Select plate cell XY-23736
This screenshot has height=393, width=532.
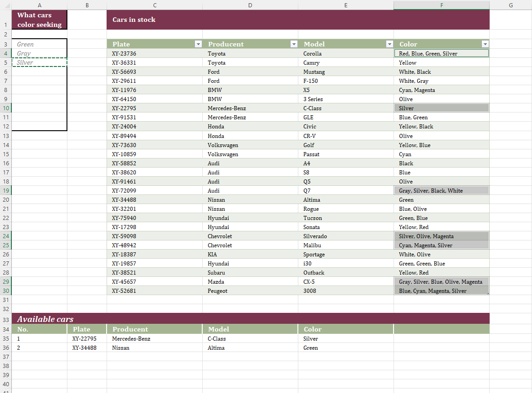155,54
